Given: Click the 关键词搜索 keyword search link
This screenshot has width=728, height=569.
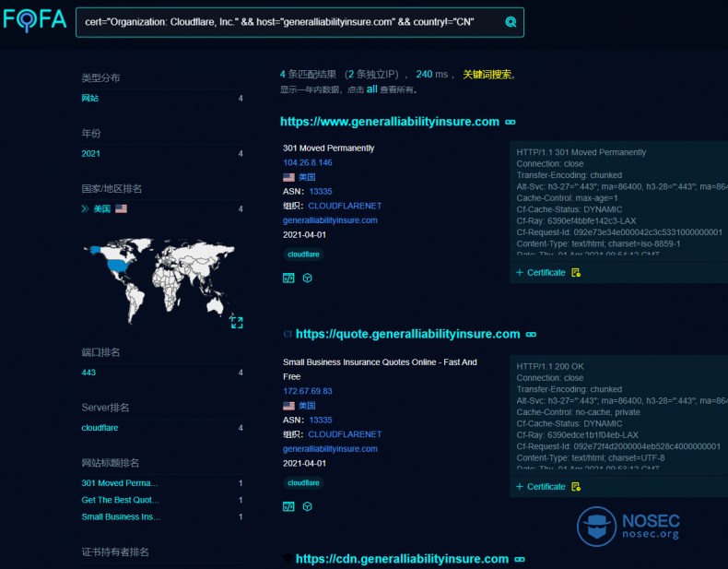Looking at the screenshot, I should (x=487, y=75).
